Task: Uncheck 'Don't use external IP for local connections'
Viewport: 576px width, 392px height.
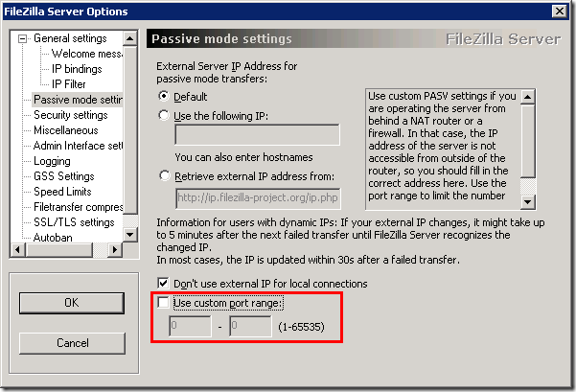Action: pos(166,284)
